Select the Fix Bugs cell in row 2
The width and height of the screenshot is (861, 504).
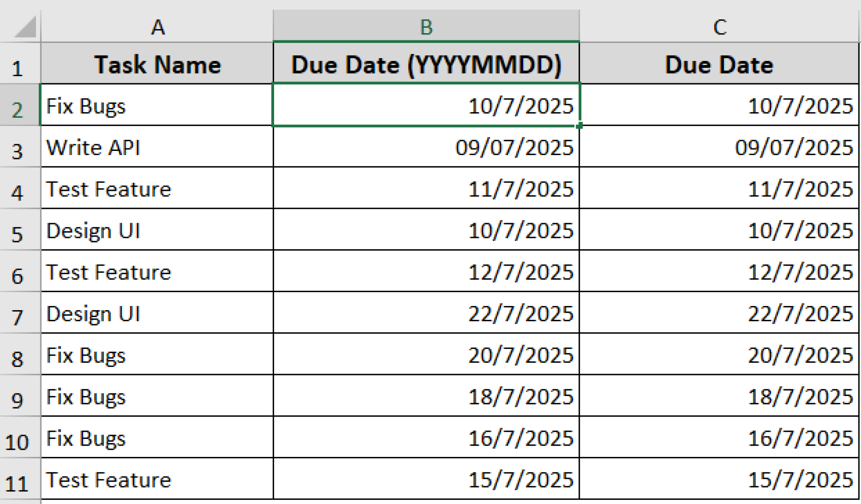coord(158,106)
